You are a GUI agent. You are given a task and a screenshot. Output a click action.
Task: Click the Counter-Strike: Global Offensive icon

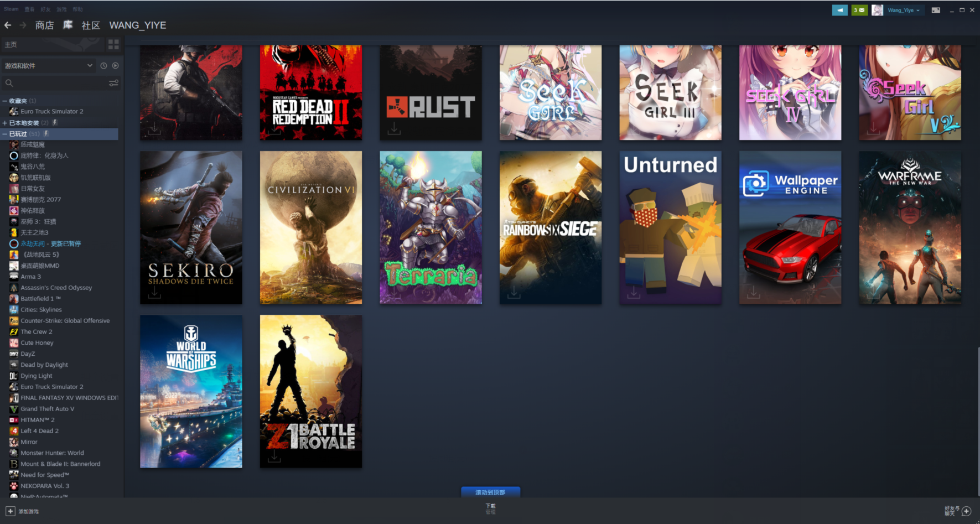tap(14, 321)
